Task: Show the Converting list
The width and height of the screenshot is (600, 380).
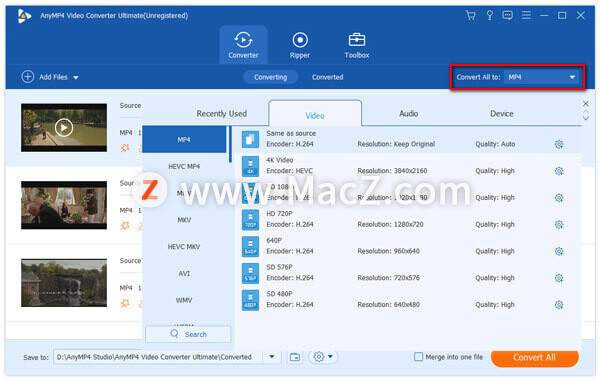Action: [271, 77]
